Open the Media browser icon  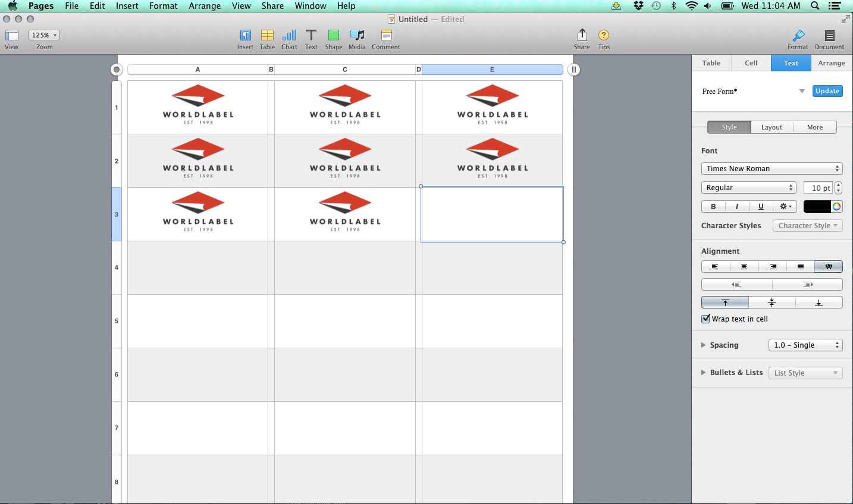357,35
